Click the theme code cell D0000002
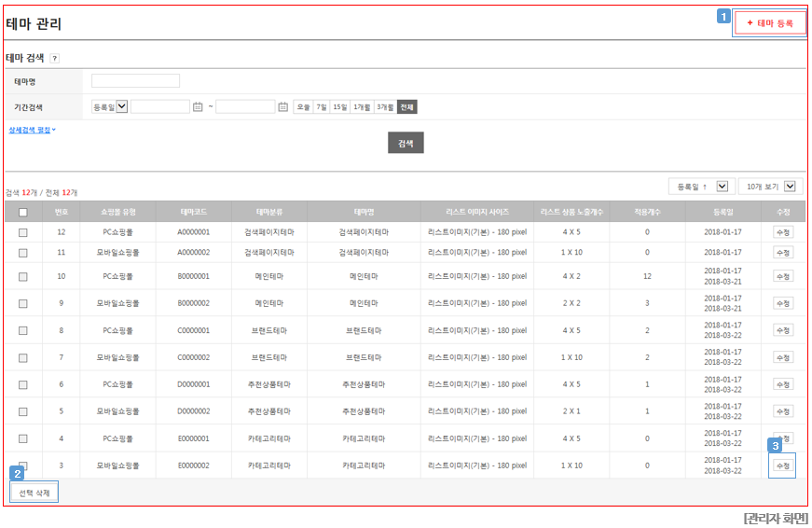 194,410
